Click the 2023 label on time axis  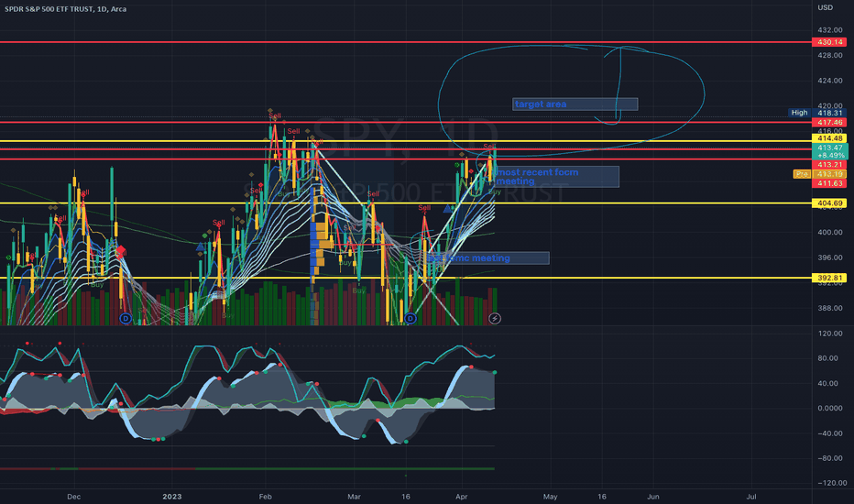click(x=172, y=497)
